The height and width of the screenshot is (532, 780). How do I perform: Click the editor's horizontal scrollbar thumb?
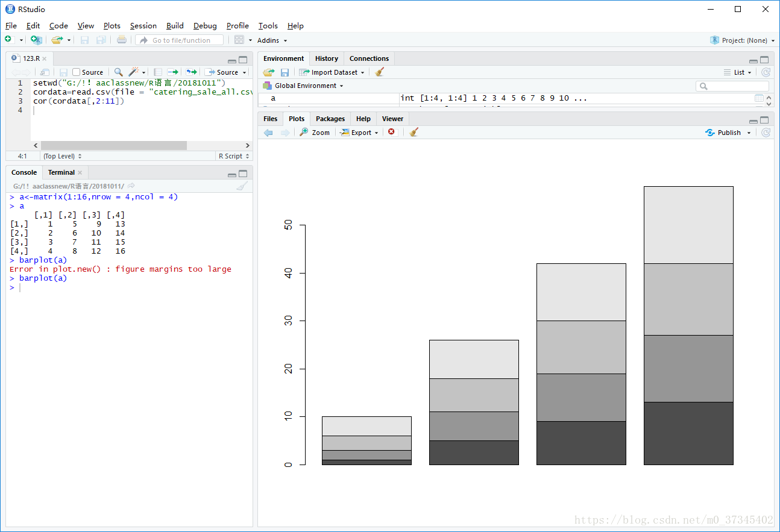coord(114,145)
